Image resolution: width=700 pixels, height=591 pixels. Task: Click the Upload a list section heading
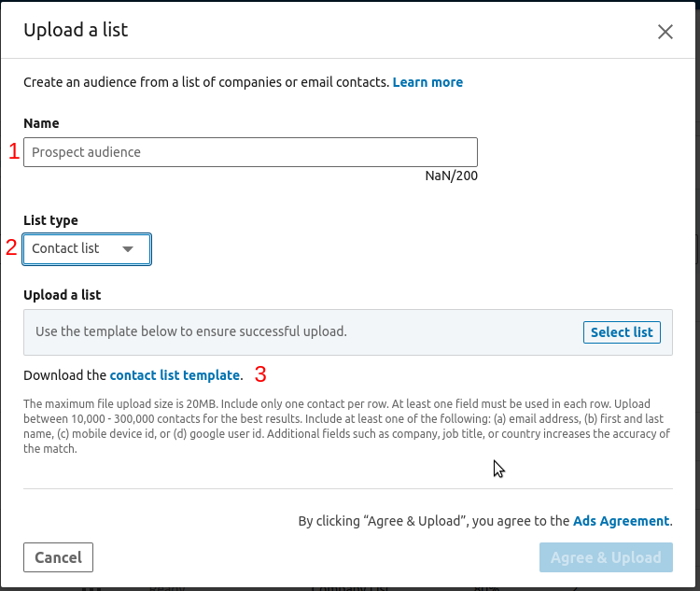tap(62, 295)
